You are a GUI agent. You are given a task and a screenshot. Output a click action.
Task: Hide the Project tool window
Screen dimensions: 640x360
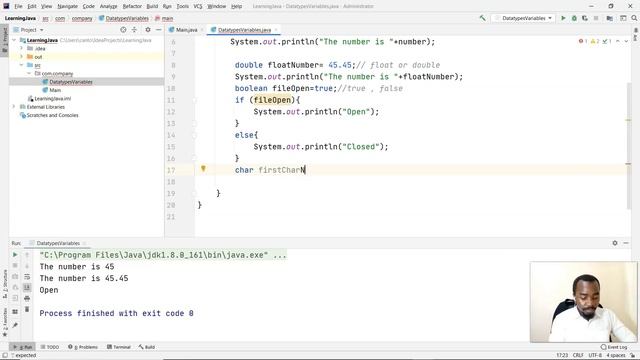pos(158,30)
